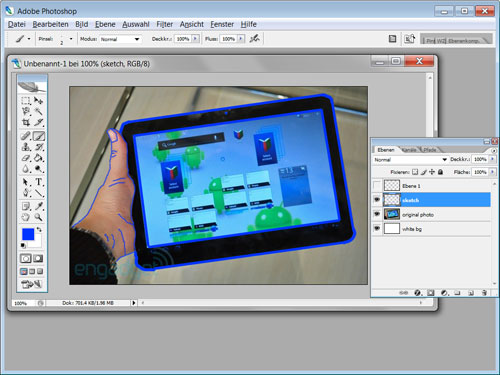Hide the white bg layer

(x=377, y=228)
